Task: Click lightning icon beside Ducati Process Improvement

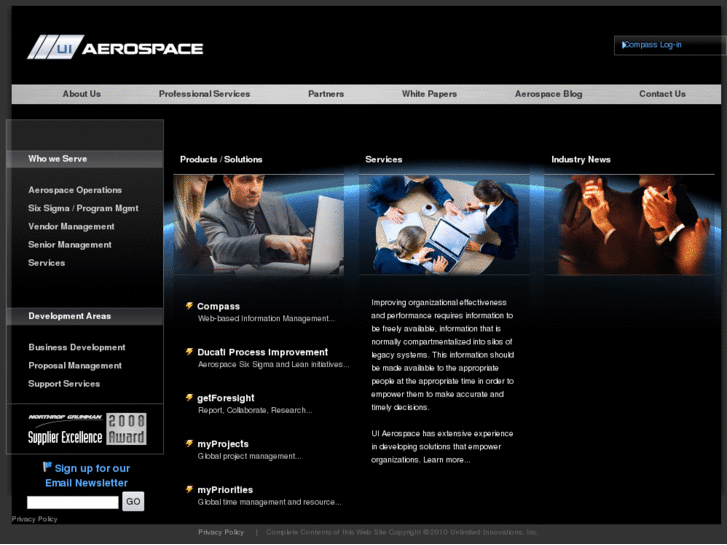Action: [x=189, y=352]
